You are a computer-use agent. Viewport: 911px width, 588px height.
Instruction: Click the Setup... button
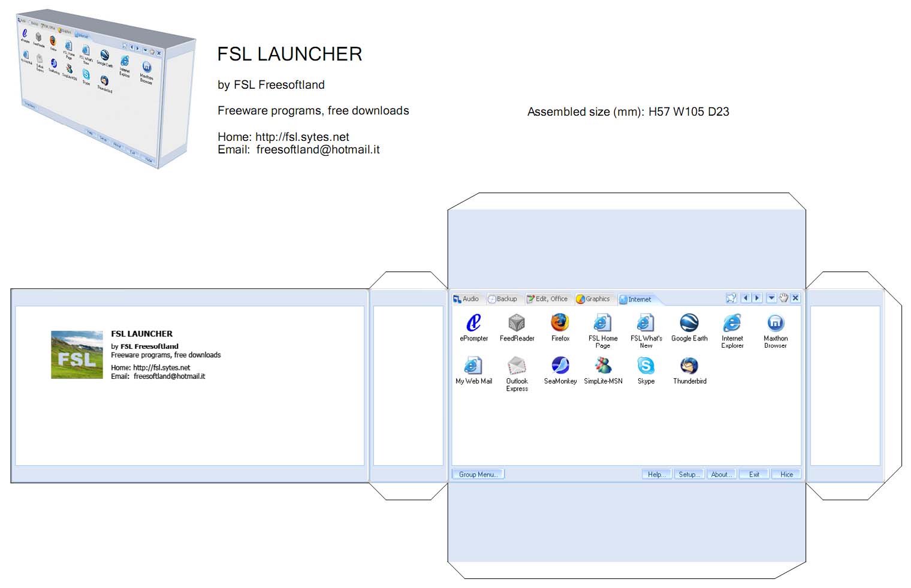coord(689,474)
